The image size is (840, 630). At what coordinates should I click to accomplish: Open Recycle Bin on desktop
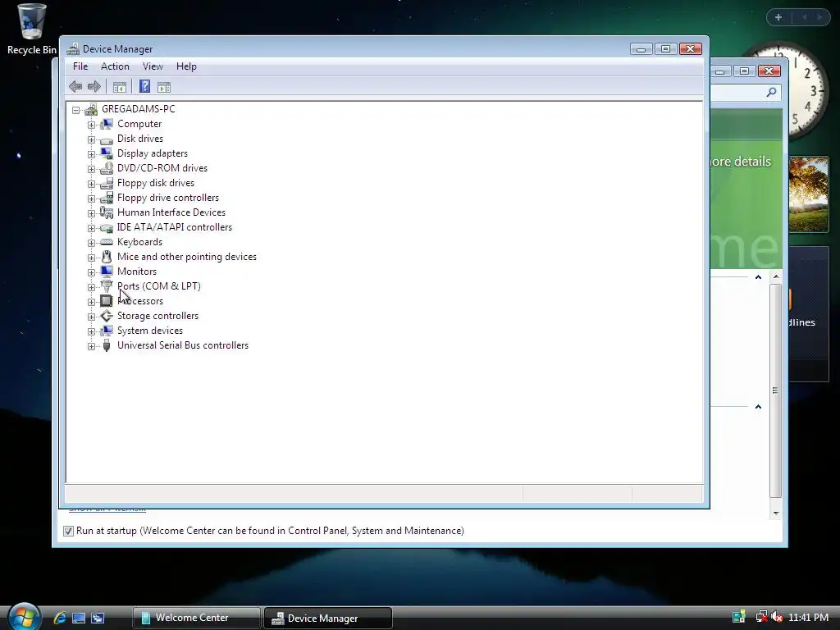[x=31, y=29]
